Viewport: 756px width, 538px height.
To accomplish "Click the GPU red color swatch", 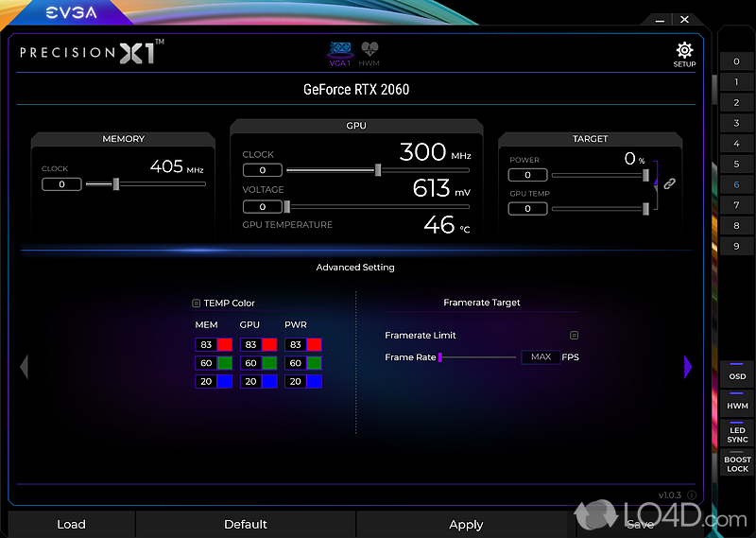I will pyautogui.click(x=269, y=344).
